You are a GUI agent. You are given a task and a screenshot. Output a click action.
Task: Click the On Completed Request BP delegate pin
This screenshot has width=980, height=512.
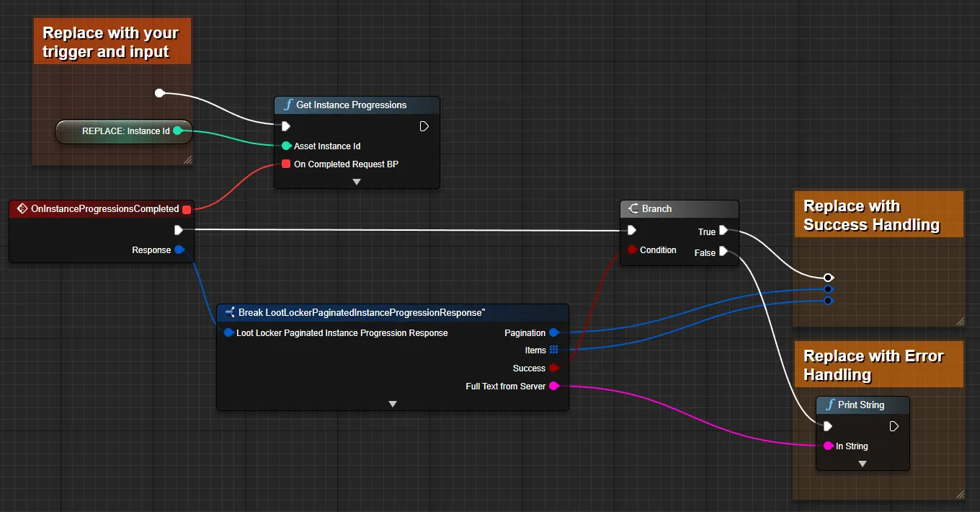[x=286, y=164]
